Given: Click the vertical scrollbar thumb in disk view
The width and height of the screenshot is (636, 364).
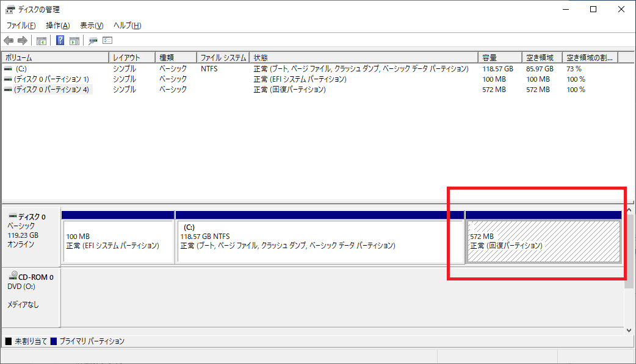Looking at the screenshot, I should (629, 251).
